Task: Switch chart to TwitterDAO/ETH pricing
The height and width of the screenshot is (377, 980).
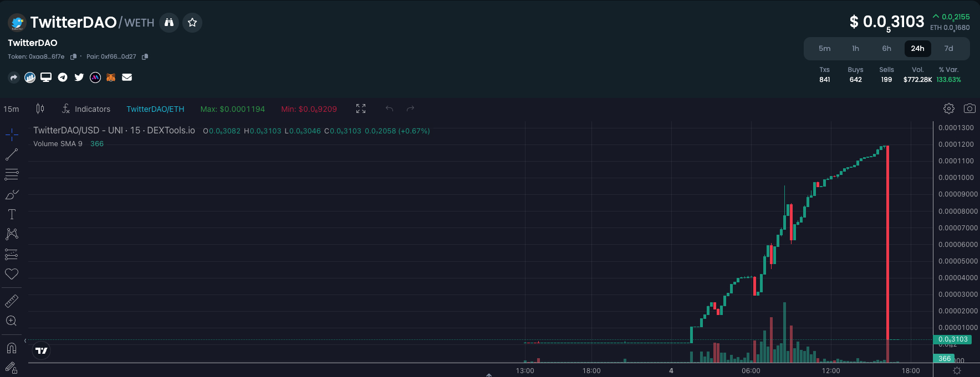Action: 155,109
